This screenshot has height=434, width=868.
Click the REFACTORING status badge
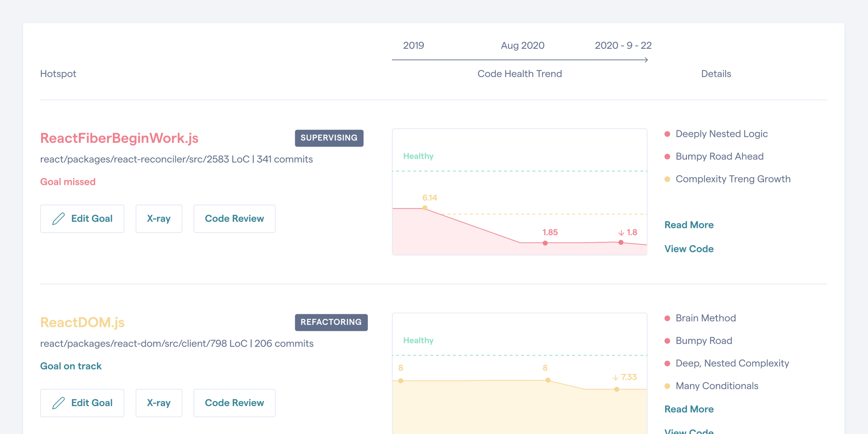coord(331,322)
